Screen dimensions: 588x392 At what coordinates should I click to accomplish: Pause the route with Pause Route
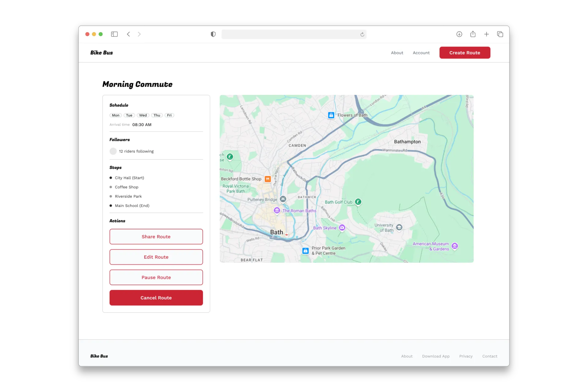pyautogui.click(x=156, y=277)
